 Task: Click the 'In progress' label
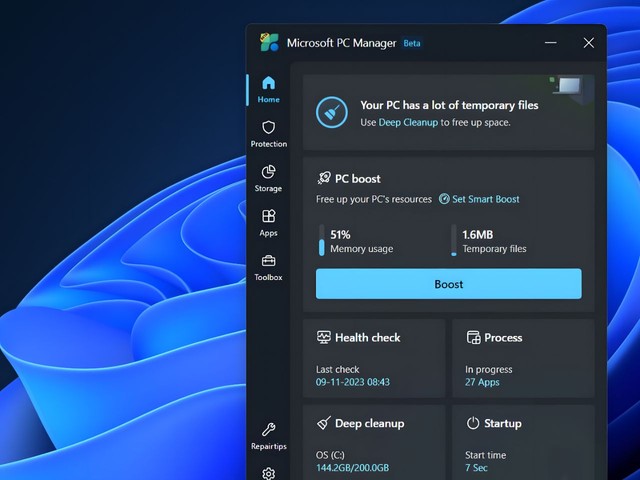coord(489,369)
